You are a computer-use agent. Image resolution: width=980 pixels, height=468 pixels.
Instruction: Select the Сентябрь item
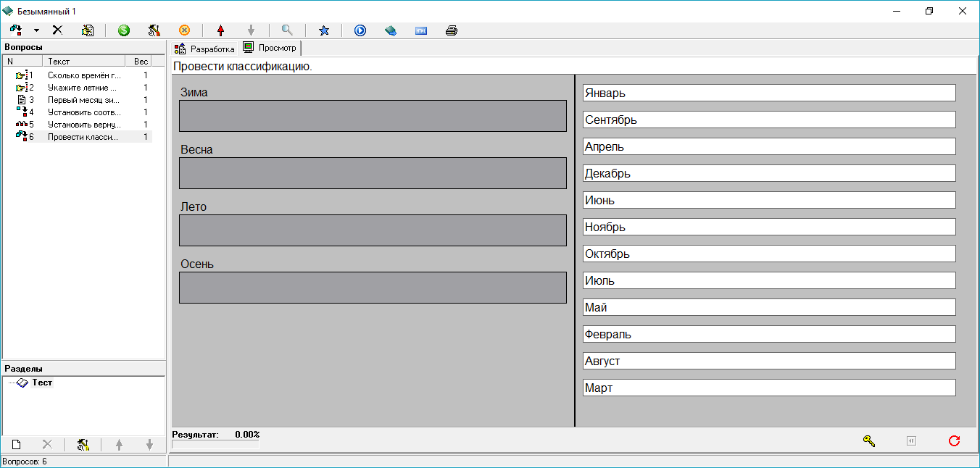tap(769, 120)
